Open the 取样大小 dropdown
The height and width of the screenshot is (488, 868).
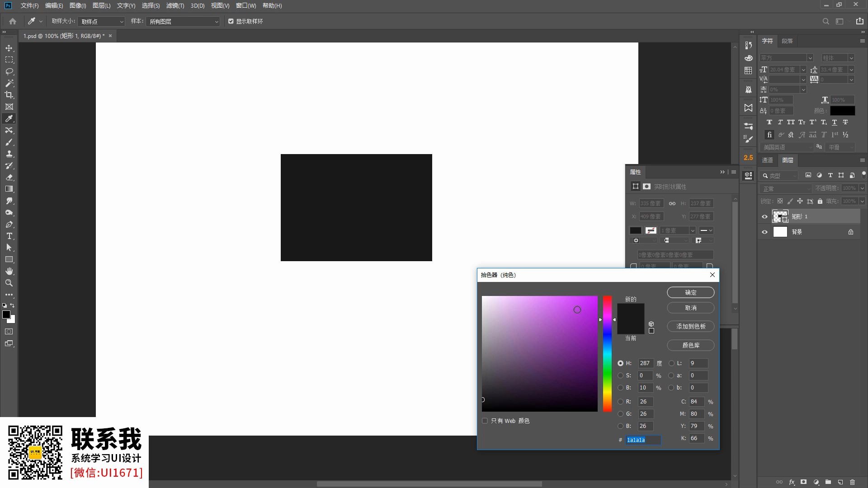tap(101, 21)
